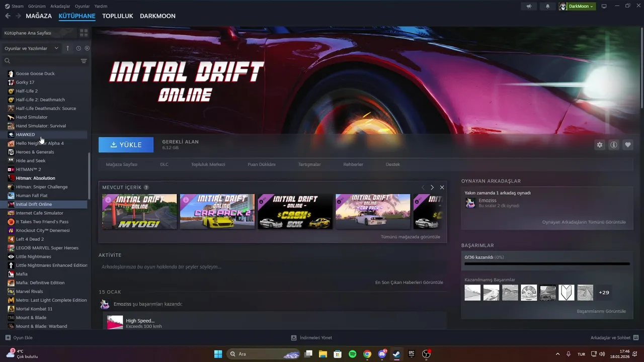
Task: Open Google Chrome from the taskbar
Action: coord(367,354)
